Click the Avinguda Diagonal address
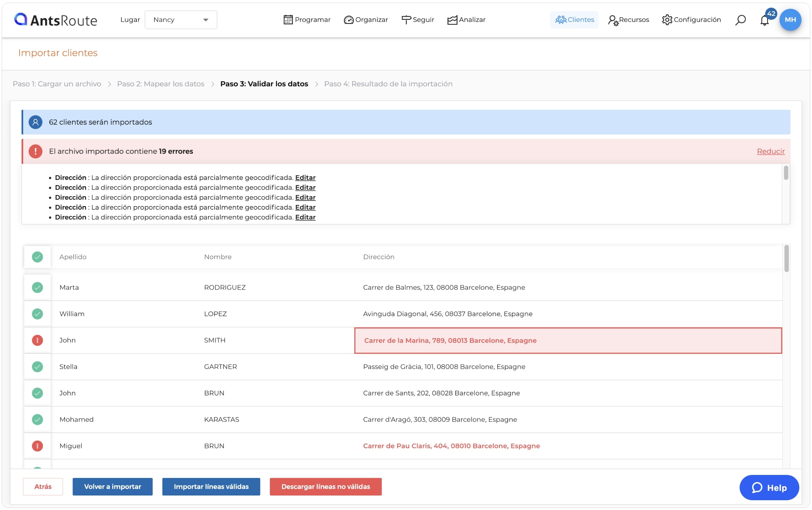The height and width of the screenshot is (510, 812). tap(448, 314)
